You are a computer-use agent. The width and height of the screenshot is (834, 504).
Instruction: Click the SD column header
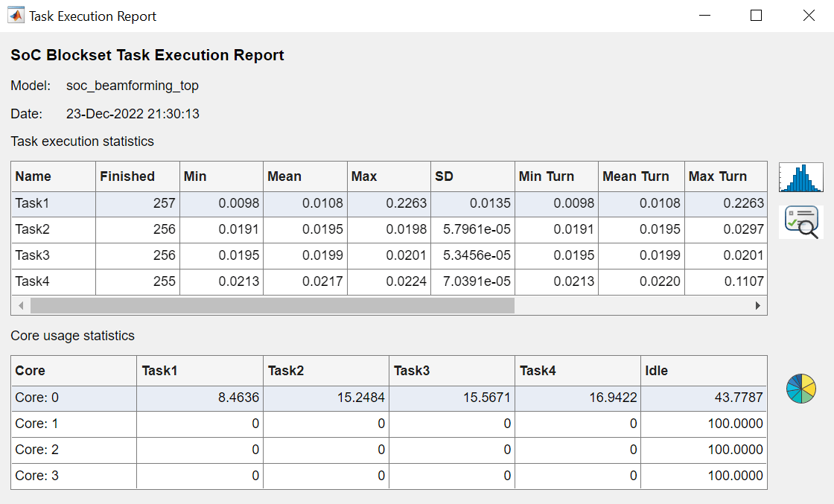coord(472,176)
